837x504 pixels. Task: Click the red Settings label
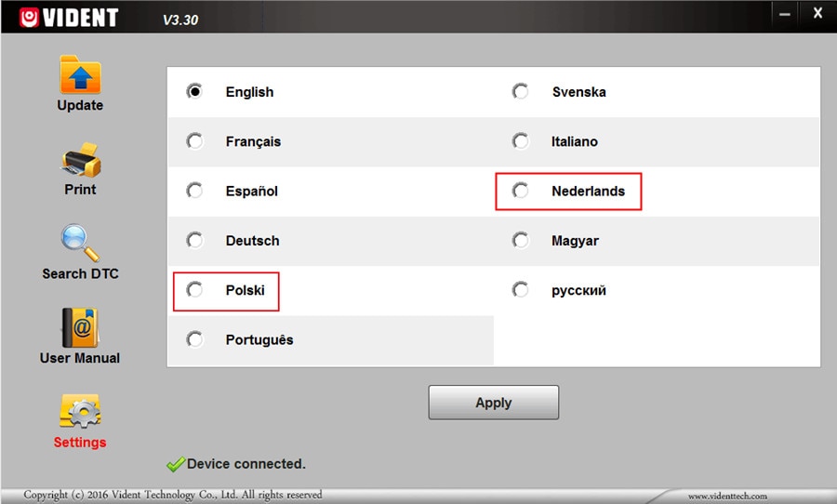[x=80, y=442]
